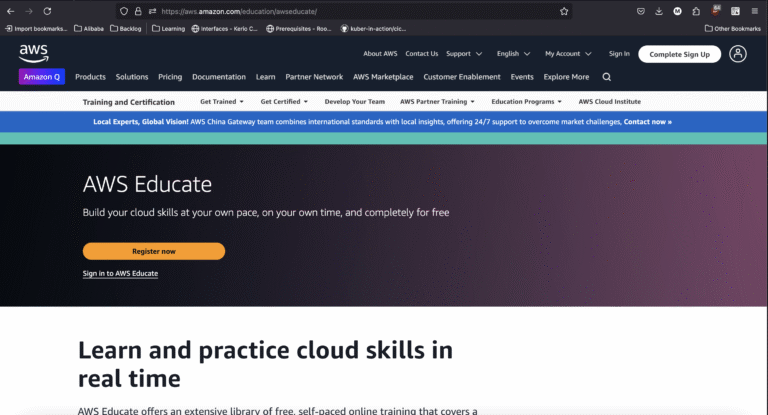The image size is (768, 415).
Task: Open the Prerequisites - Roo bookmark
Action: [x=298, y=29]
